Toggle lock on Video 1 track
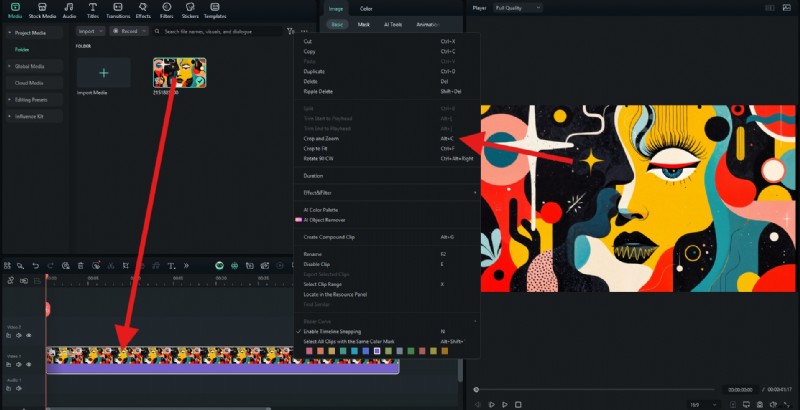 (x=9, y=365)
